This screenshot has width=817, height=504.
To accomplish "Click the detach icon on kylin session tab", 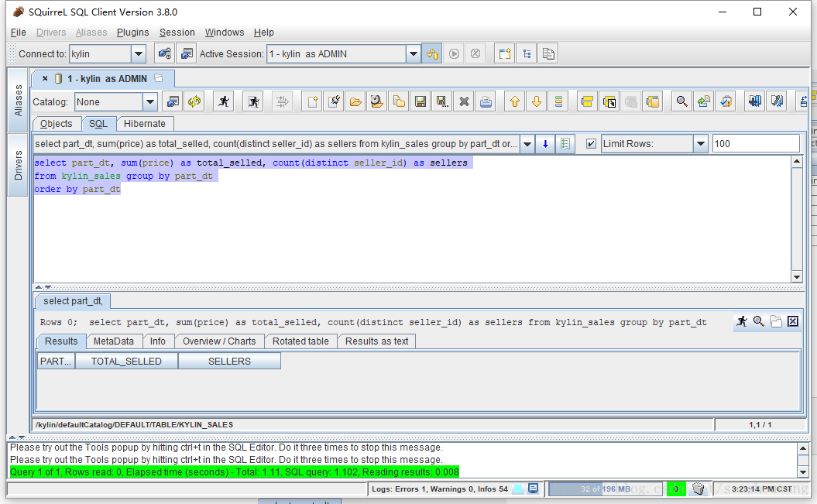I will click(x=159, y=79).
